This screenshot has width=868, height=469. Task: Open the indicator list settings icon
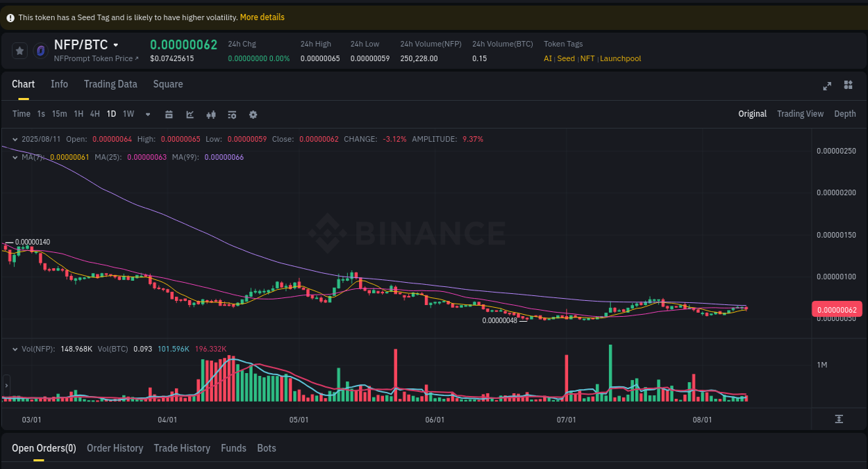click(232, 114)
